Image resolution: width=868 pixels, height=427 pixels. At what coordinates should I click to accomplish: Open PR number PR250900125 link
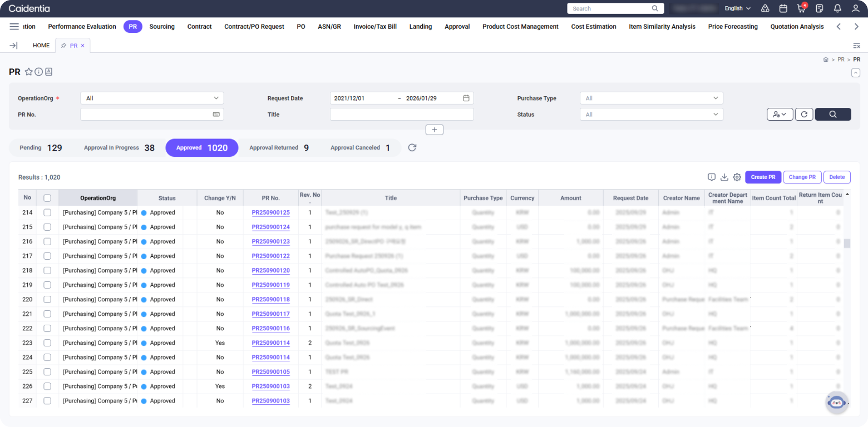coord(270,213)
